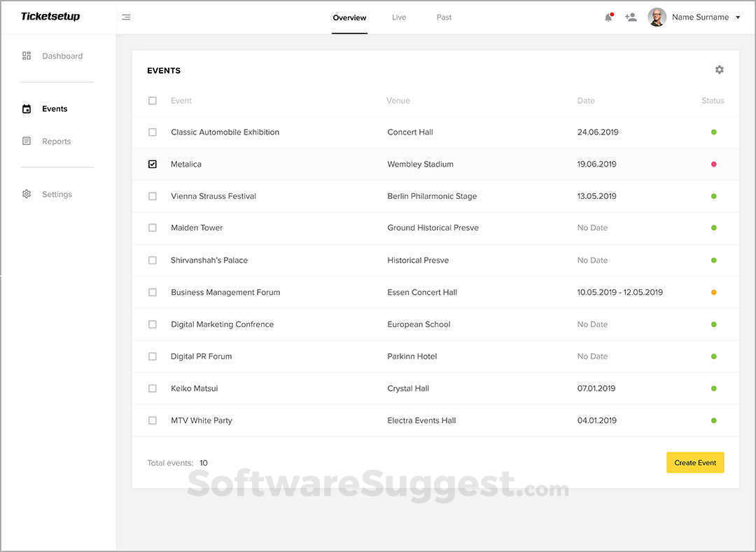The height and width of the screenshot is (552, 756).
Task: Check the Classic Automobile Exhibition checkbox
Action: 153,132
